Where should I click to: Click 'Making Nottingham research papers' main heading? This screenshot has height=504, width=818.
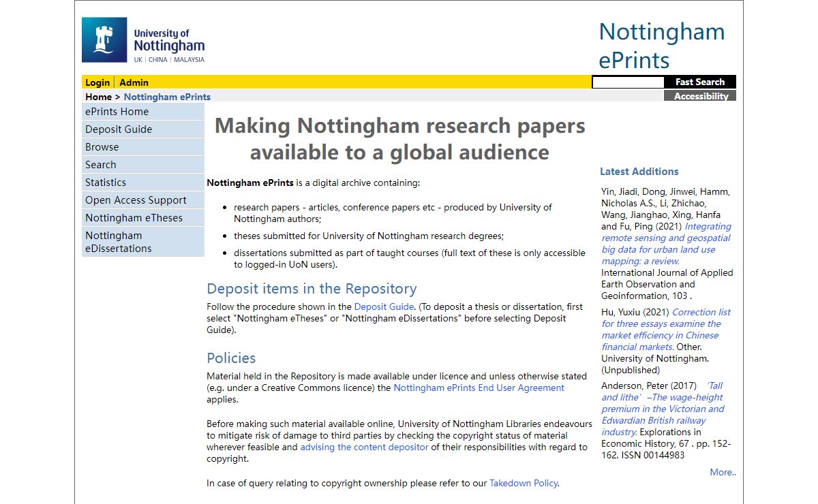point(399,138)
